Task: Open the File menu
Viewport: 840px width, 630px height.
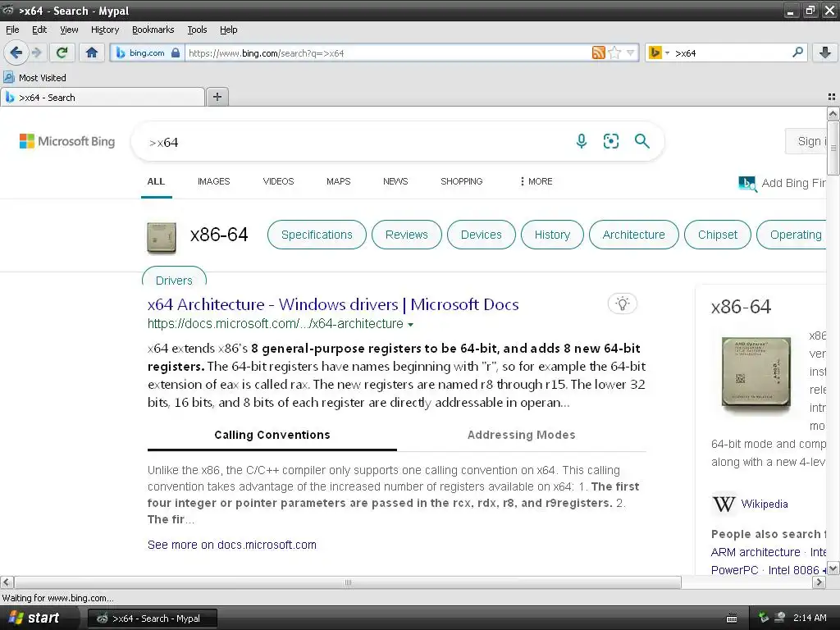Action: pyautogui.click(x=12, y=30)
